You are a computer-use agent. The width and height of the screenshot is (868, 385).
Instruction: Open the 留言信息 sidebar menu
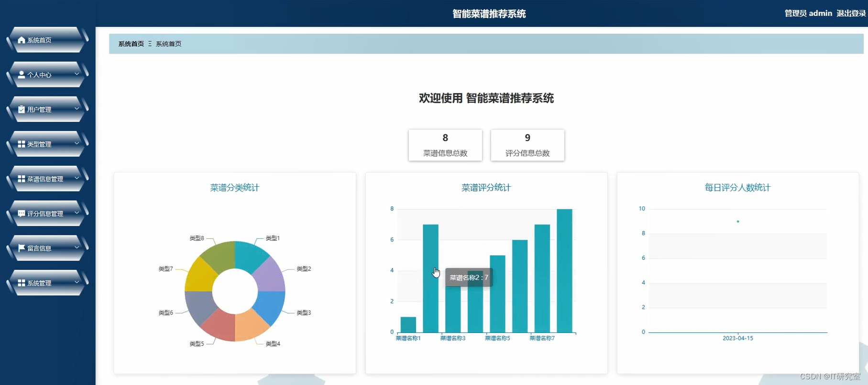pyautogui.click(x=48, y=248)
